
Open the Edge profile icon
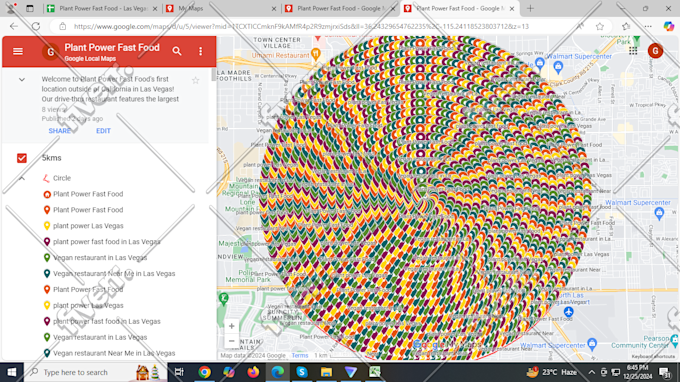coord(12,8)
